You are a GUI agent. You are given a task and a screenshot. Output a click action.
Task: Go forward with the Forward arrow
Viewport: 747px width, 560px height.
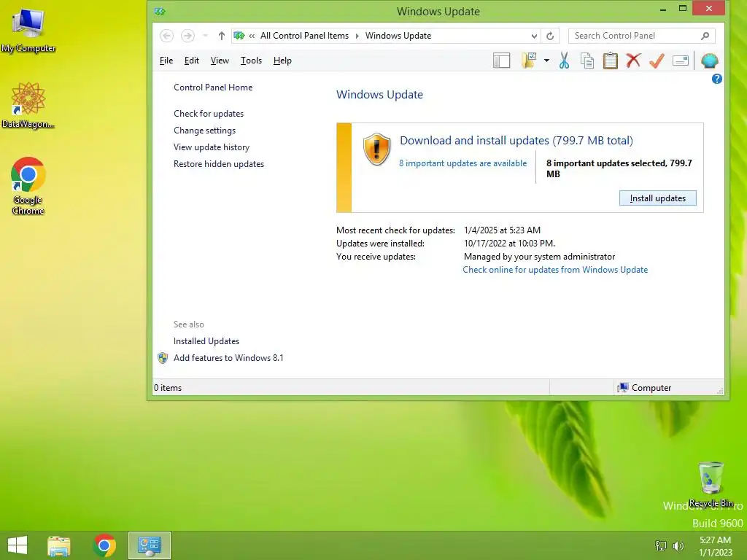tap(187, 36)
